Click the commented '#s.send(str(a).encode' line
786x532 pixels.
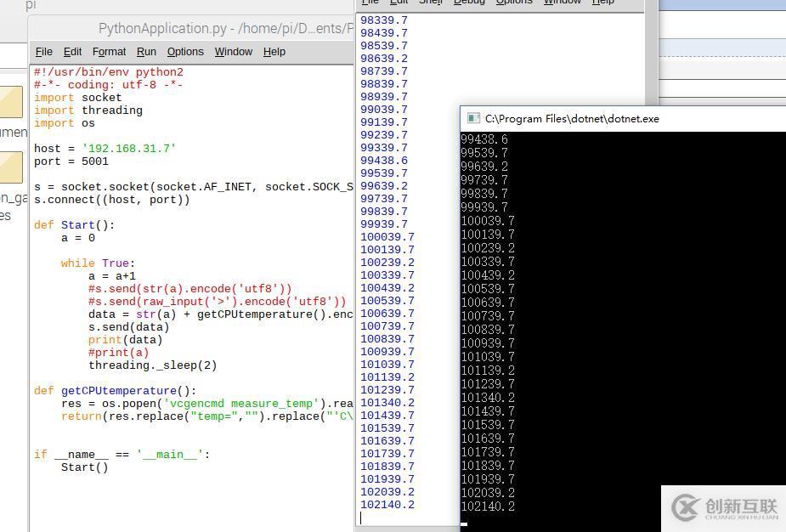[x=190, y=289]
